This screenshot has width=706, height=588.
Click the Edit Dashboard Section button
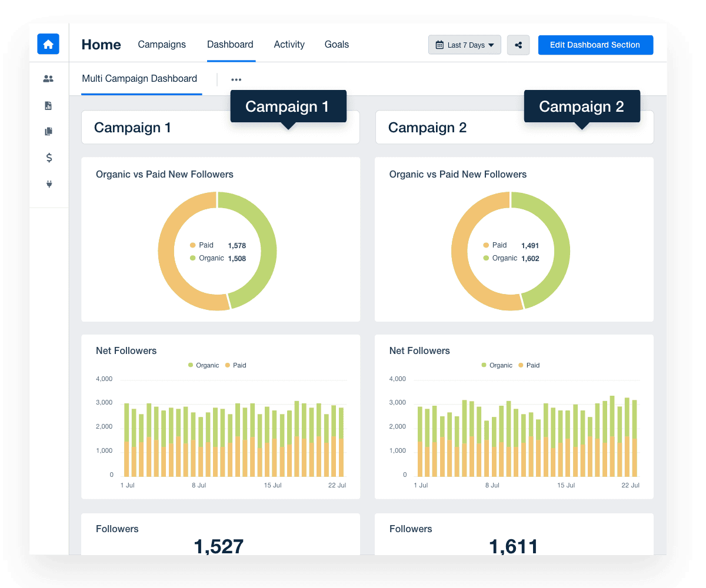coord(595,45)
